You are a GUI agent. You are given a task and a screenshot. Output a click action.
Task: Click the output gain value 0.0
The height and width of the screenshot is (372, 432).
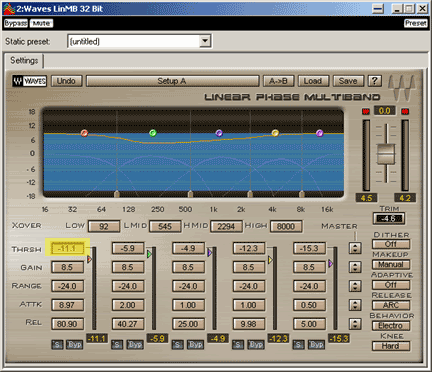[x=385, y=111]
